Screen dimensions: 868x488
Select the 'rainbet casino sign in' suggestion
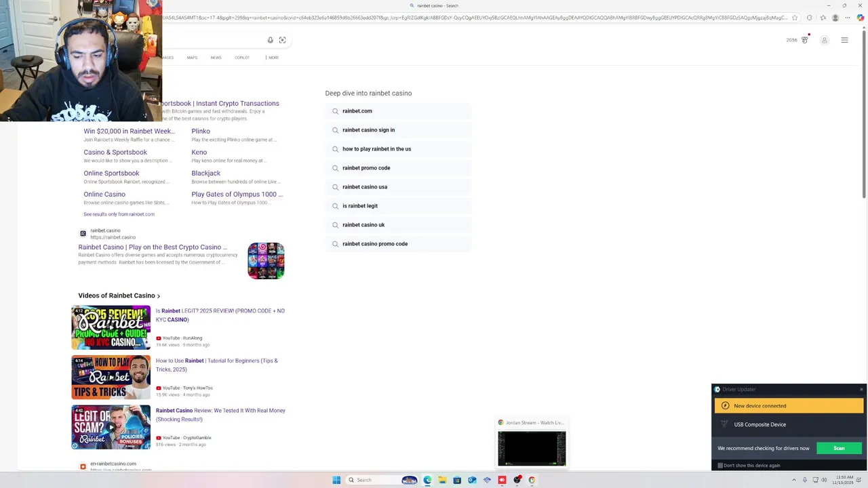coord(398,130)
